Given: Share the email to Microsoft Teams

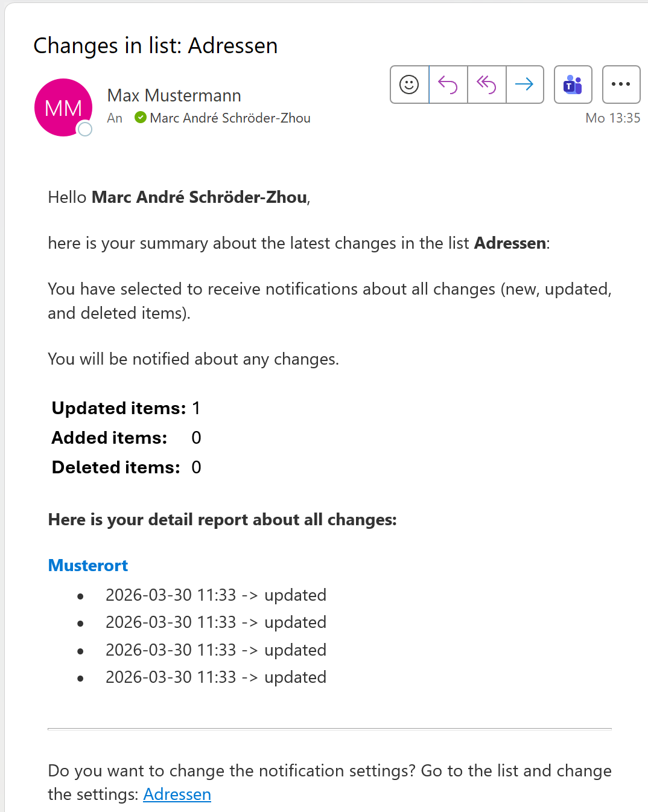Looking at the screenshot, I should (x=572, y=85).
